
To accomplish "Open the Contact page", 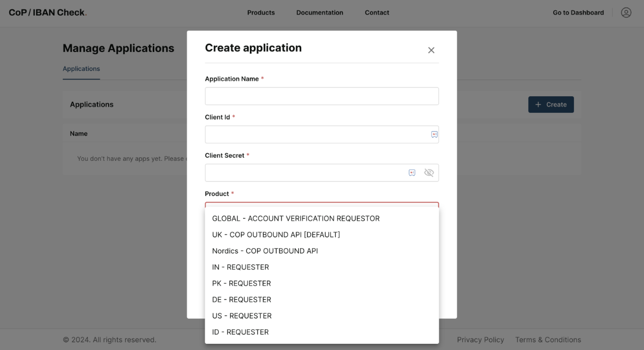I will 377,12.
